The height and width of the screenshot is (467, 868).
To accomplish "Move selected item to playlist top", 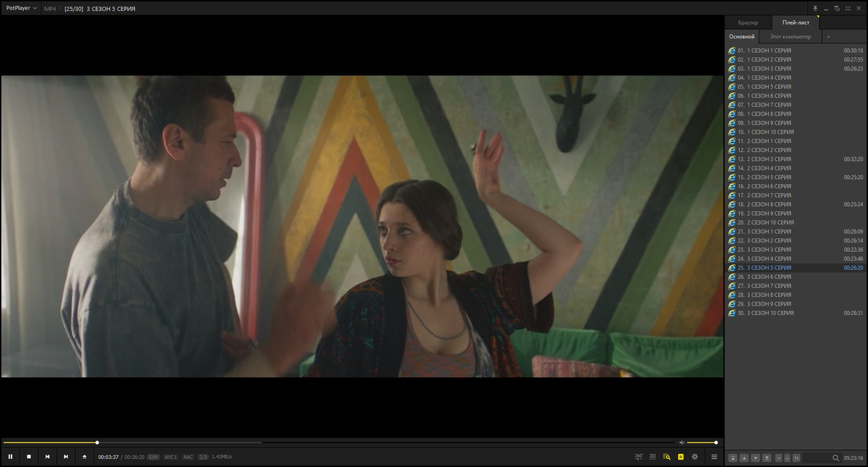I will coord(733,457).
